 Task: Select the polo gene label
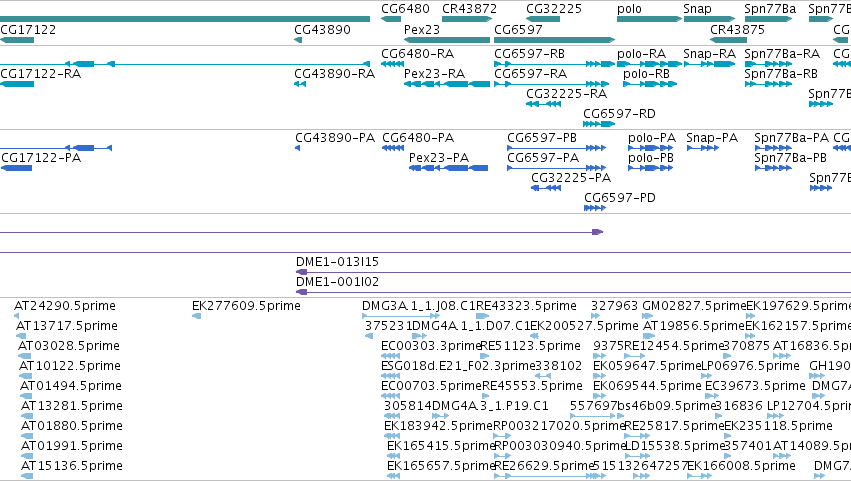[x=629, y=9]
